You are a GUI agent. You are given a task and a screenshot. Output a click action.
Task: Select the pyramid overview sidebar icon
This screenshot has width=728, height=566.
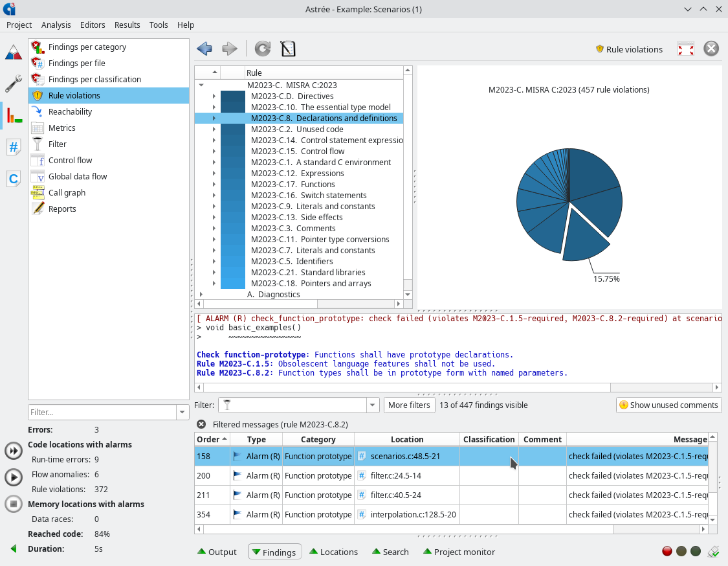14,52
